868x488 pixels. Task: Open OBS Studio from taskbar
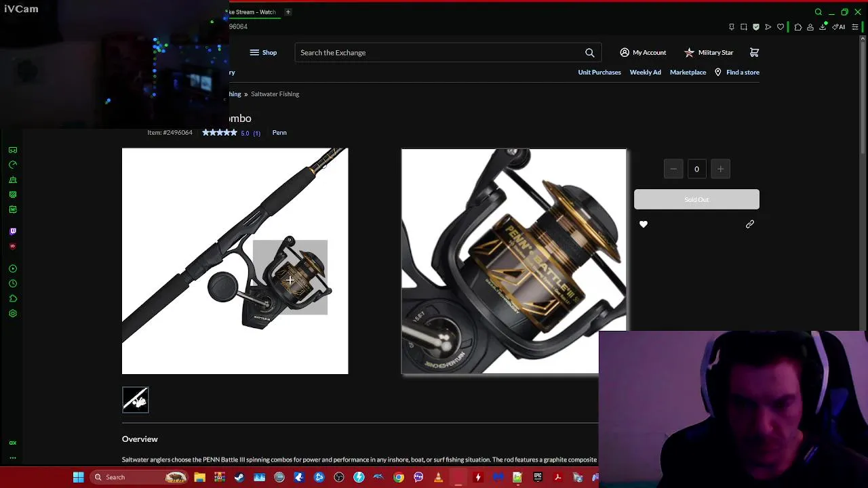pyautogui.click(x=339, y=477)
